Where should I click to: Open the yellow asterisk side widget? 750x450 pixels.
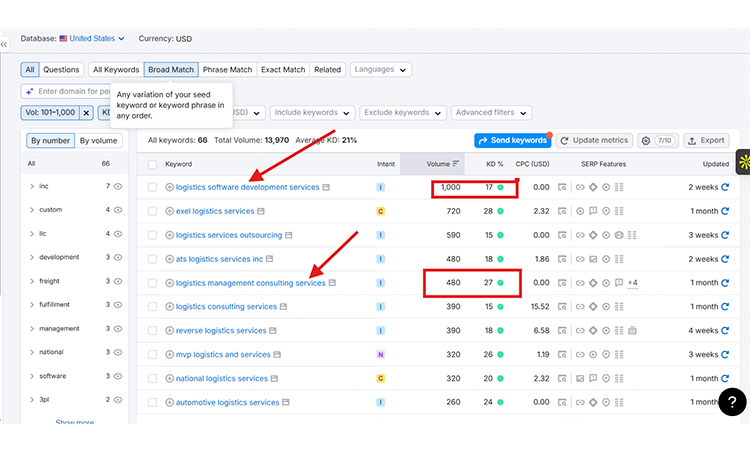coord(743,162)
